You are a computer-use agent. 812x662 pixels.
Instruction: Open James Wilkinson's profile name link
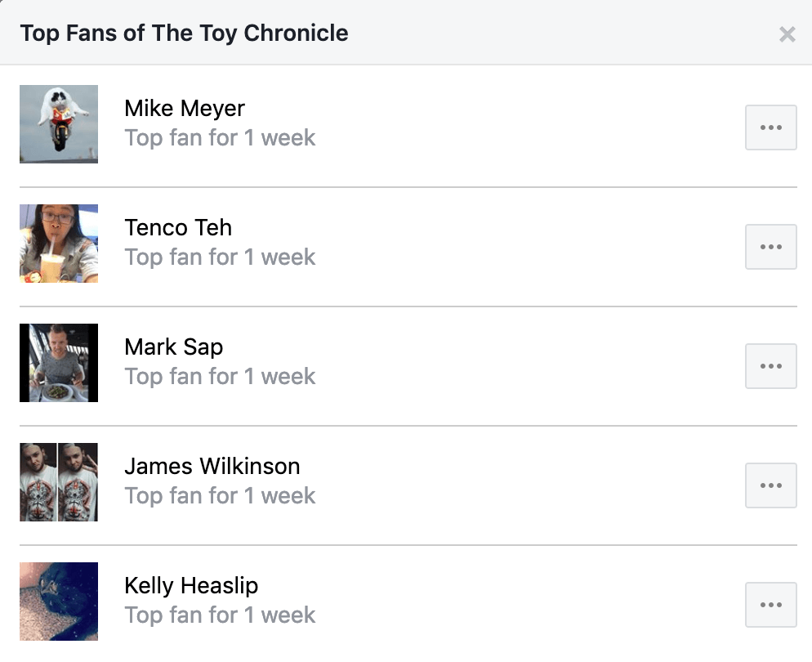click(212, 466)
